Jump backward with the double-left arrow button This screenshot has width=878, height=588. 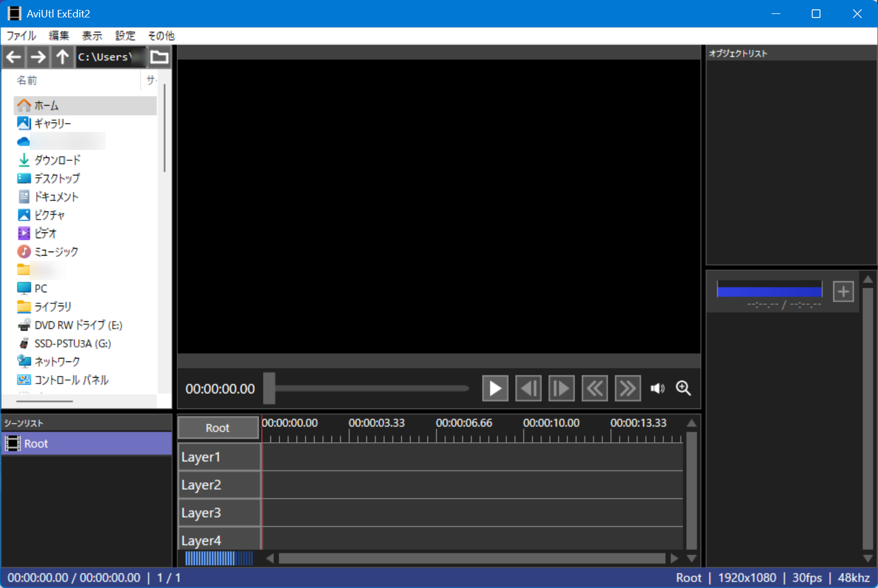pos(594,388)
